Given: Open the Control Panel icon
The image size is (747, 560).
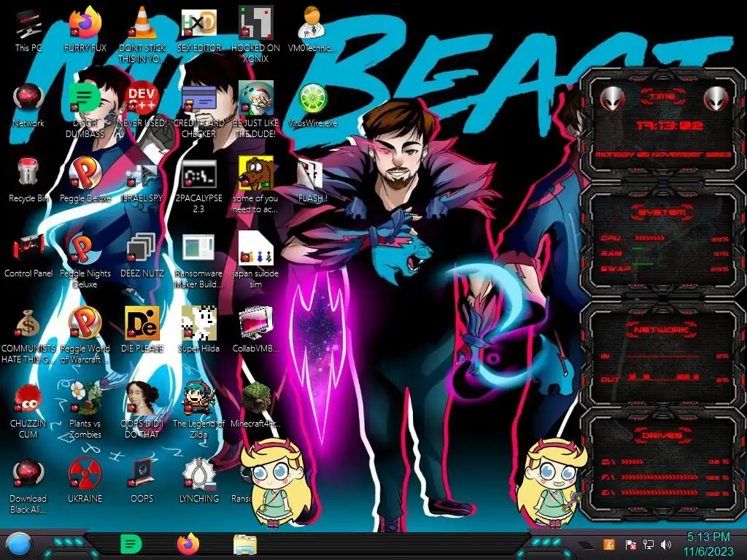Looking at the screenshot, I should 28,256.
